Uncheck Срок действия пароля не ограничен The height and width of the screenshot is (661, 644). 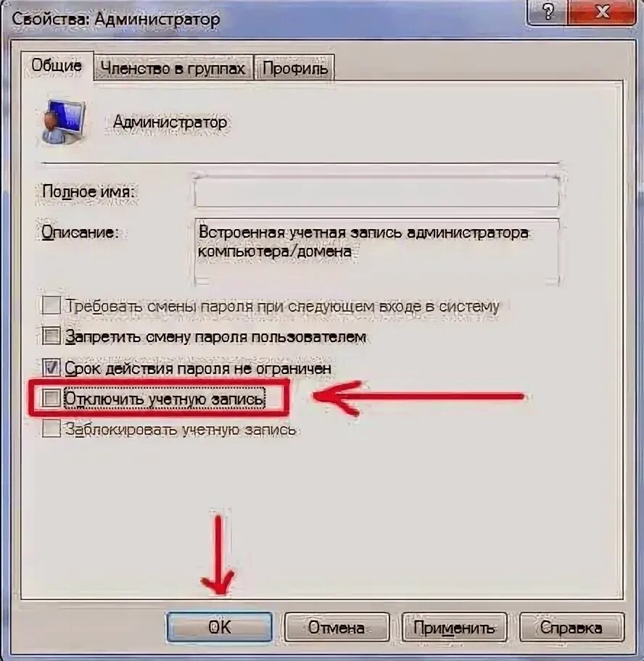coord(51,367)
